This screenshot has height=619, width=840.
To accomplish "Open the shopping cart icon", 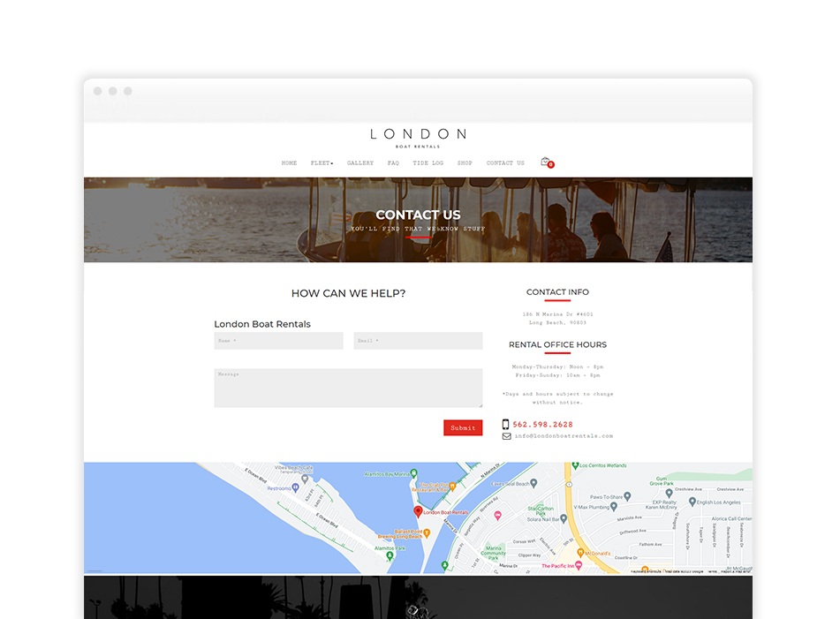I will [x=546, y=162].
